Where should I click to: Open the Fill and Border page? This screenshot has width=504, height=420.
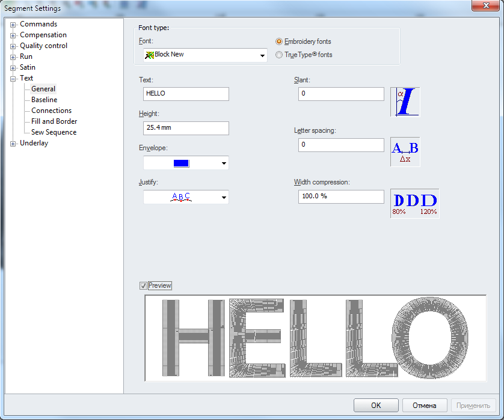54,121
